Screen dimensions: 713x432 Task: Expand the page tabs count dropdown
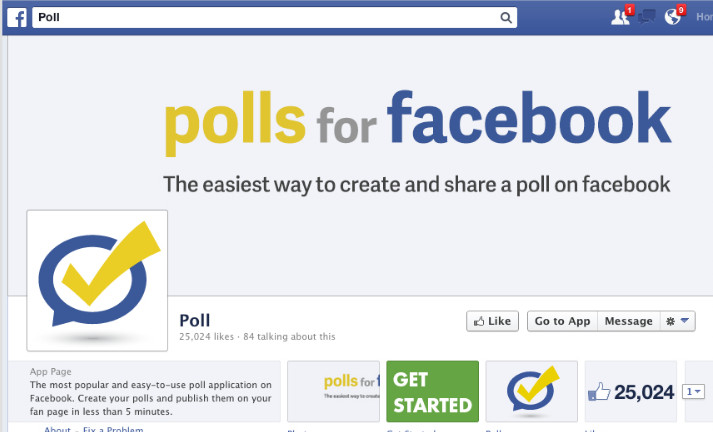(694, 392)
